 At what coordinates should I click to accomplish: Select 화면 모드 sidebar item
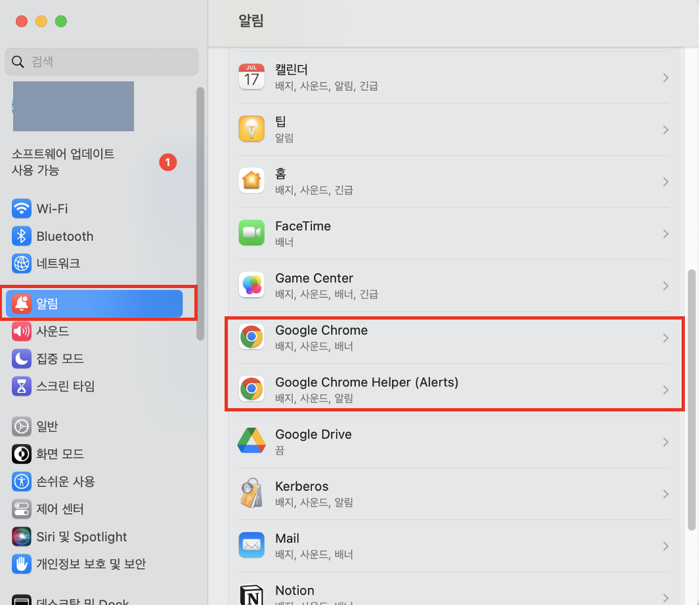[94, 454]
